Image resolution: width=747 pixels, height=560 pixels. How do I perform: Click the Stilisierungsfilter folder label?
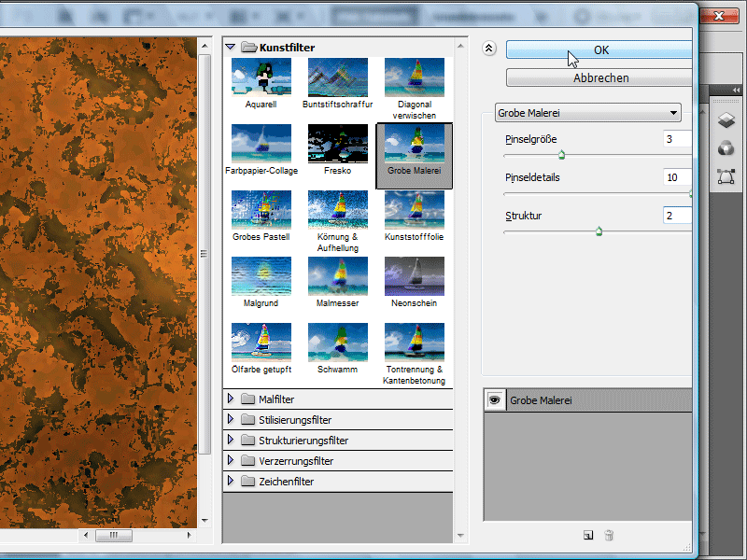[x=295, y=419]
